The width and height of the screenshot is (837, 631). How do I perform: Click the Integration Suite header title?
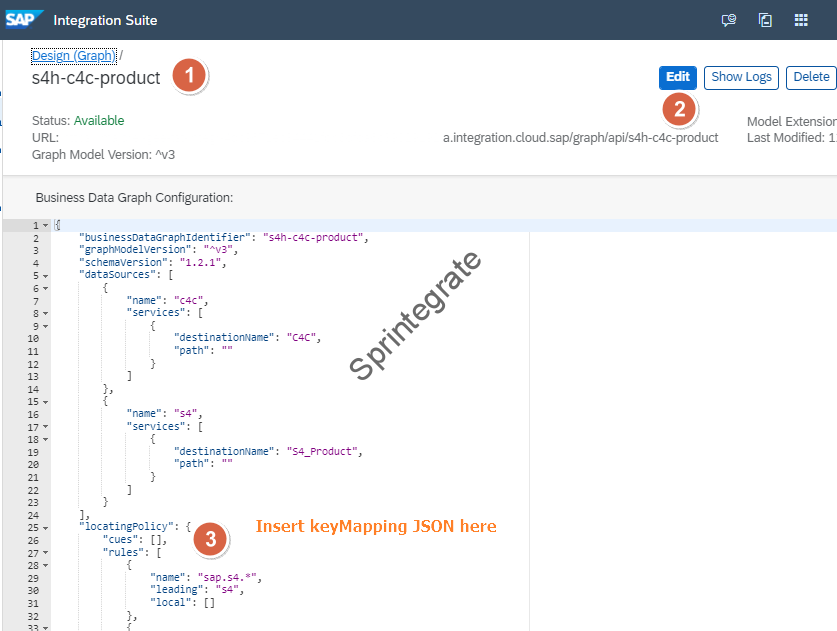pos(105,20)
